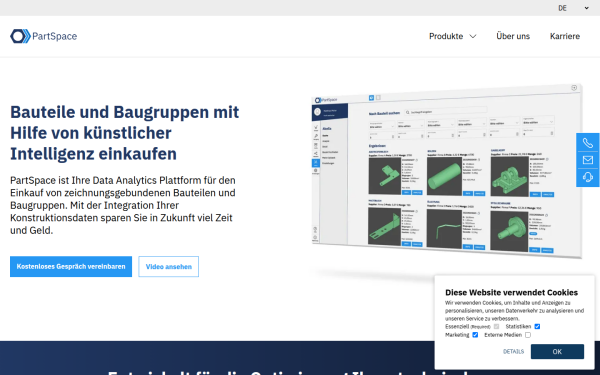Click the zoom icon on dashboard image
Image resolution: width=600 pixels, height=375 pixels.
574,88
